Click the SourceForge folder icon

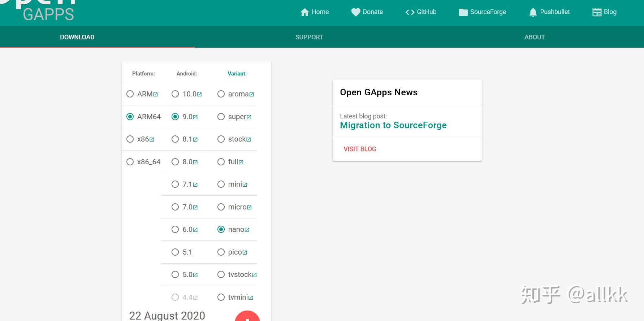tap(463, 12)
